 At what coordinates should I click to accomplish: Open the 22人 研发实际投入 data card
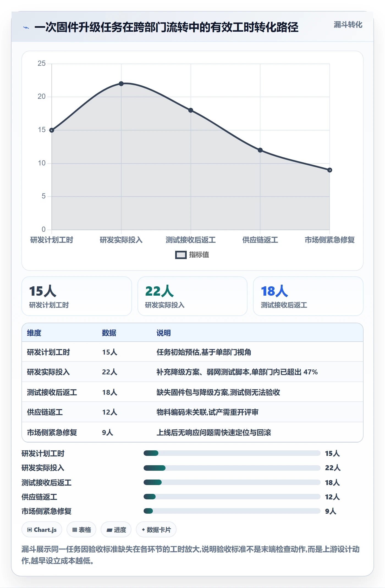(193, 296)
